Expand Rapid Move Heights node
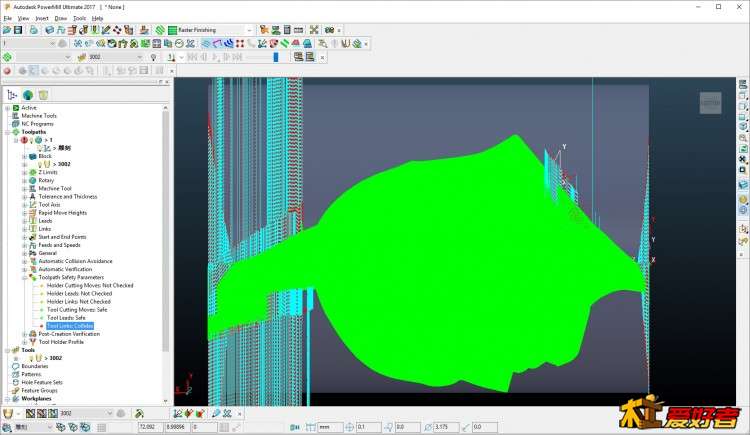Screen dimensions: 750x435 click(x=24, y=213)
